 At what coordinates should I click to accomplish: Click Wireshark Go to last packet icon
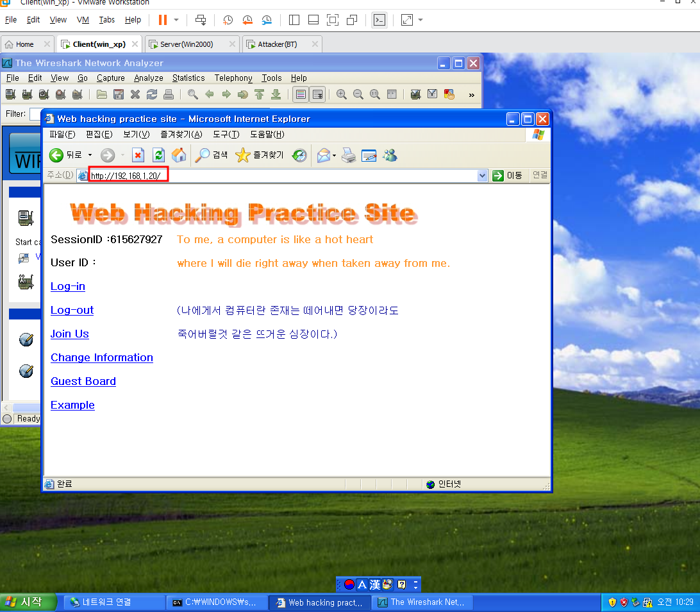tap(276, 94)
